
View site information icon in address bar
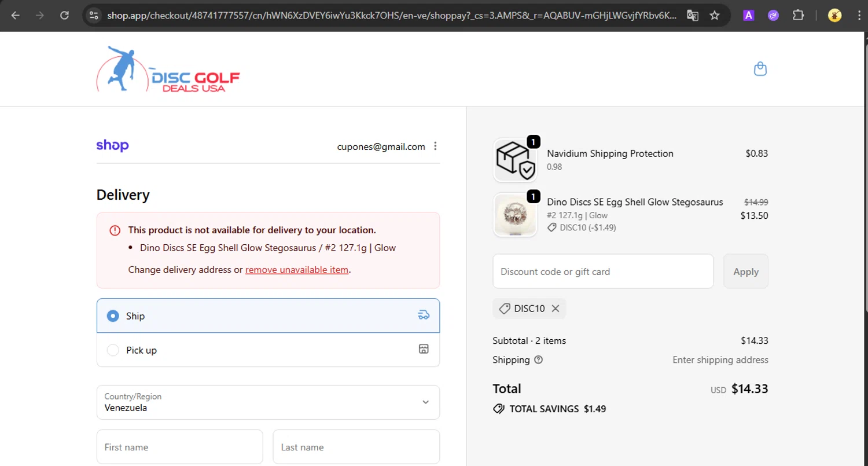click(94, 16)
